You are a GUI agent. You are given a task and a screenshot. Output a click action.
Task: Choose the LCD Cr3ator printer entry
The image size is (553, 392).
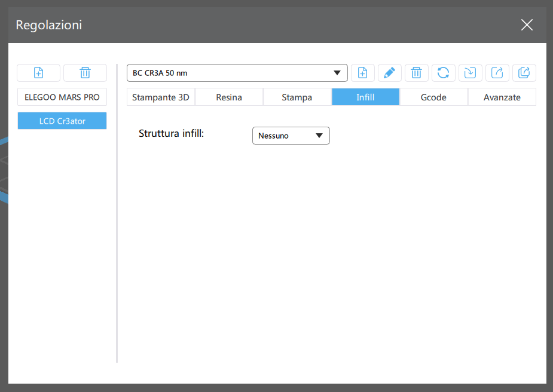[62, 121]
